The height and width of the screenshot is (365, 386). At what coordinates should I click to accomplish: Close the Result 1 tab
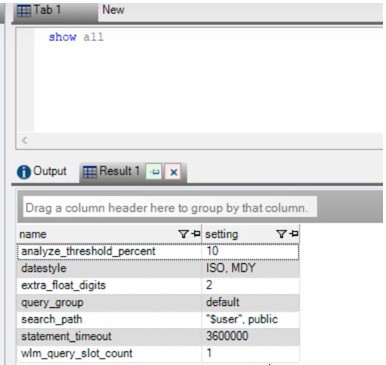173,172
